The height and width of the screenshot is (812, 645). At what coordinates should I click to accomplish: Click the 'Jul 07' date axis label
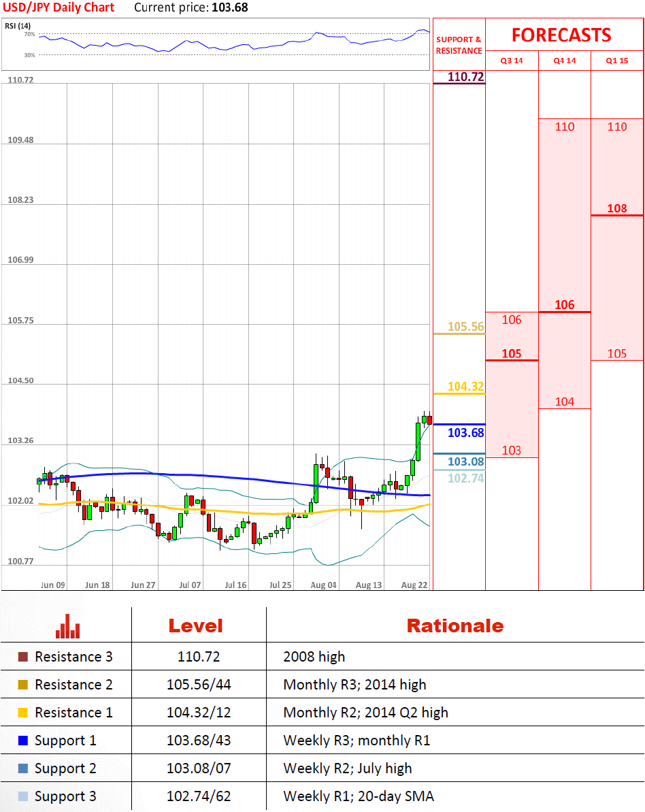click(190, 585)
